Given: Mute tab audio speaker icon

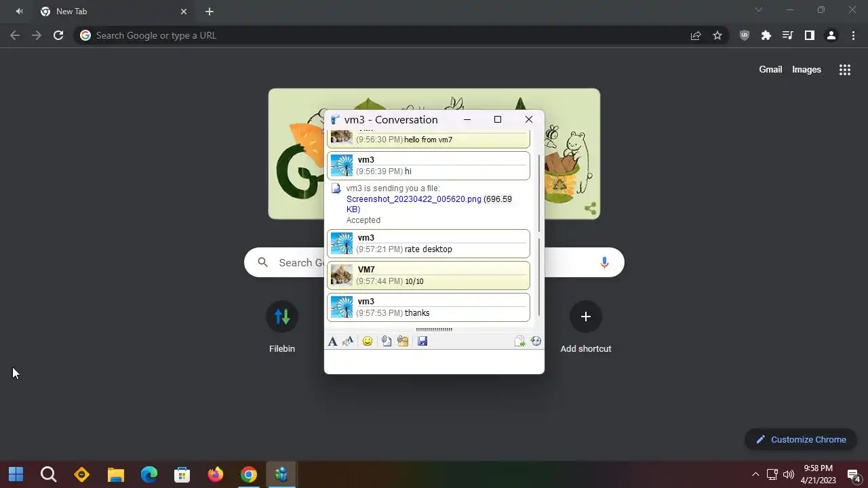Looking at the screenshot, I should point(19,12).
